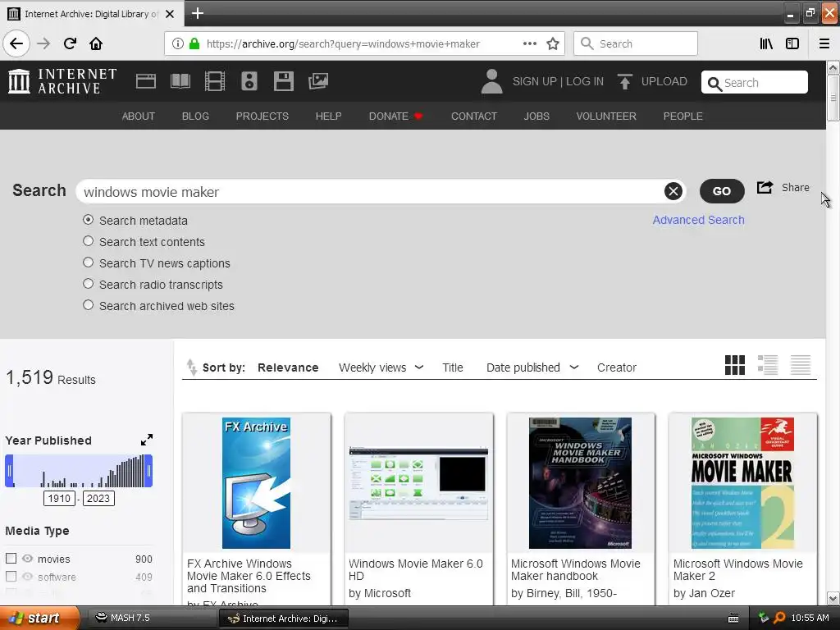The height and width of the screenshot is (630, 840).
Task: Open Microsoft Windows Movie Maker 2 thumbnail
Action: [742, 482]
